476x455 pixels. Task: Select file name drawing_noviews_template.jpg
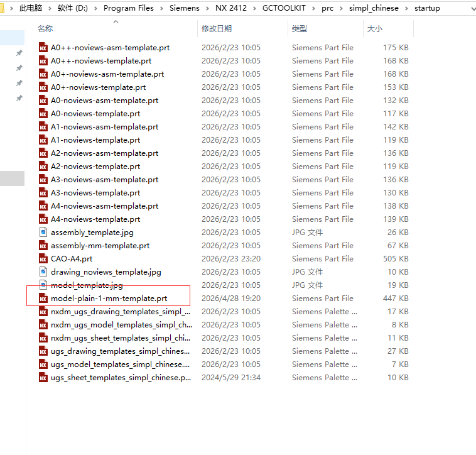pos(106,272)
